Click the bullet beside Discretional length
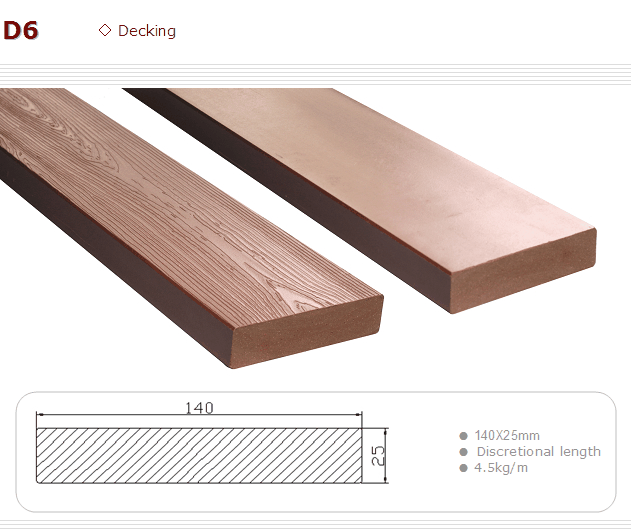Viewport: 631px width, 531px height. click(464, 452)
